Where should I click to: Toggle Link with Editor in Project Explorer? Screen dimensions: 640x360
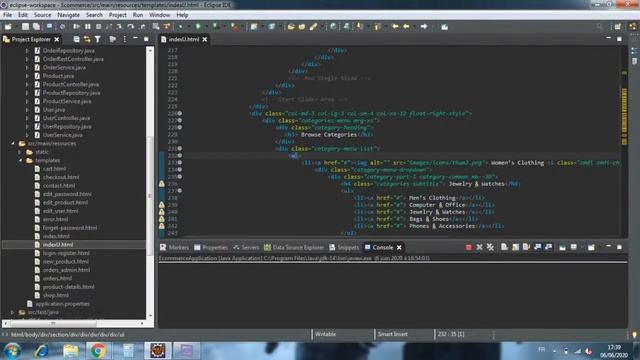coord(87,39)
